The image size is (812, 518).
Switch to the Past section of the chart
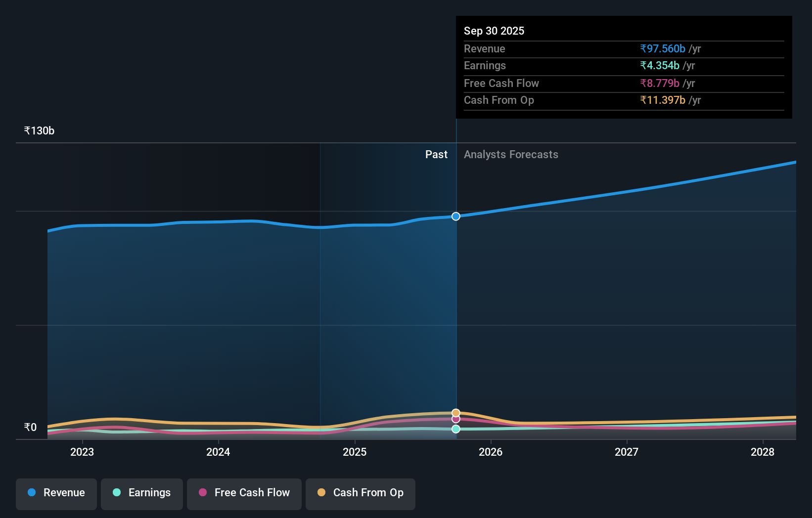point(436,154)
